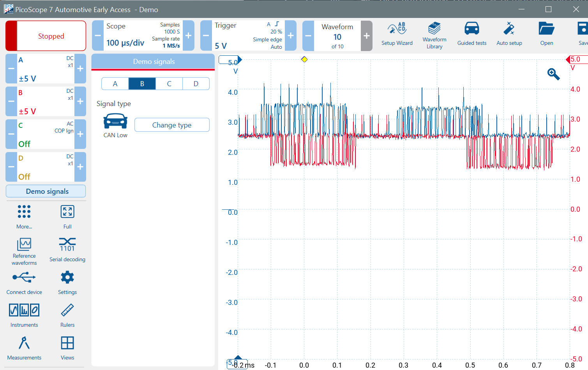
Task: Click channel B red axis handle
Action: click(577, 59)
